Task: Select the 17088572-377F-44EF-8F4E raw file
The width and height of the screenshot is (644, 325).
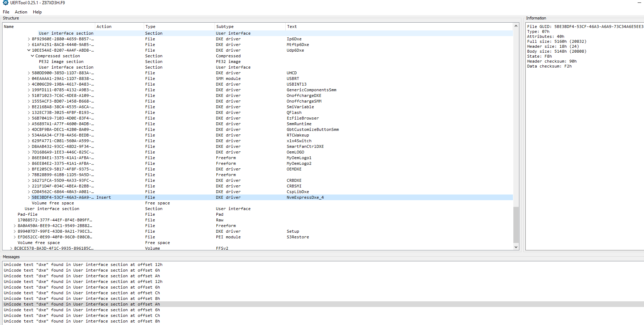Action: (x=258, y=220)
